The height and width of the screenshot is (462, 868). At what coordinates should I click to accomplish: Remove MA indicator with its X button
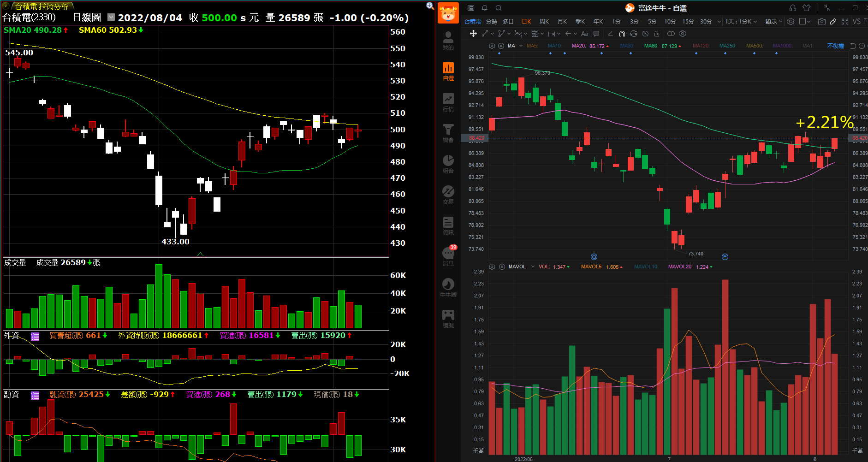point(501,46)
